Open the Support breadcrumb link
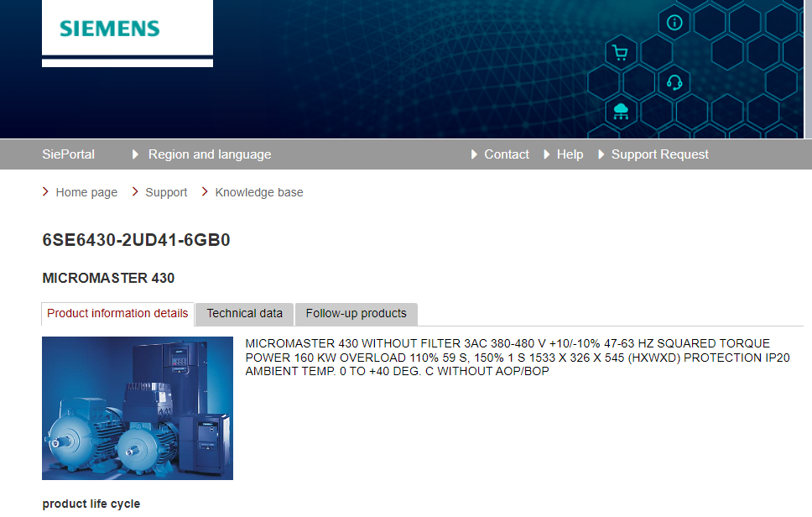This screenshot has width=812, height=517. pos(166,192)
